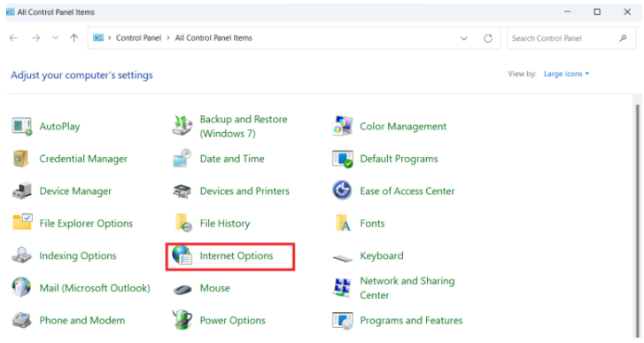
Task: Click the Search Control Panel box
Action: pyautogui.click(x=571, y=38)
